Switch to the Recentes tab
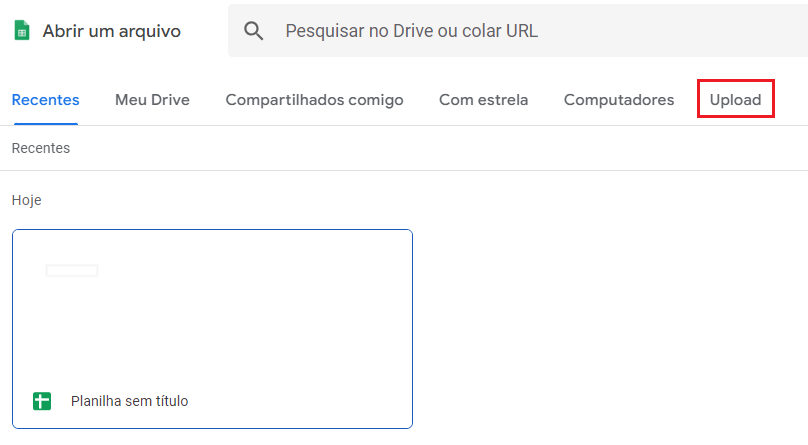Screen dimensions: 808x445 pos(45,99)
